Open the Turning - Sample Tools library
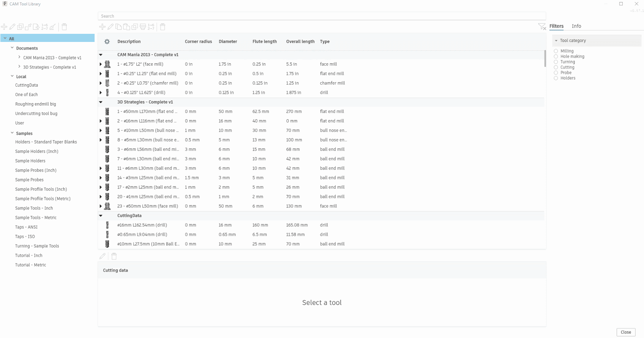Image resolution: width=644 pixels, height=338 pixels. click(x=37, y=246)
